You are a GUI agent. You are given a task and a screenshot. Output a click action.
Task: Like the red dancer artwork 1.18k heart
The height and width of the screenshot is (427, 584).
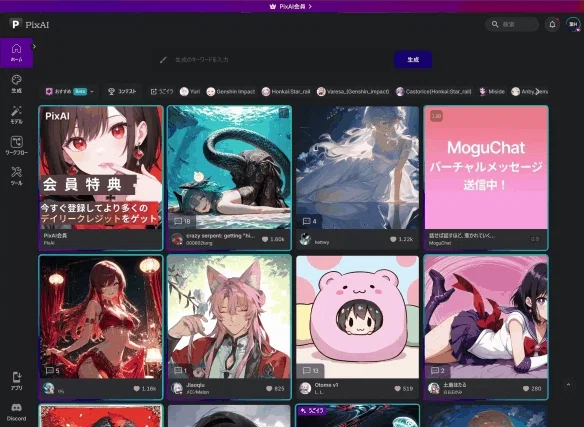(136, 389)
